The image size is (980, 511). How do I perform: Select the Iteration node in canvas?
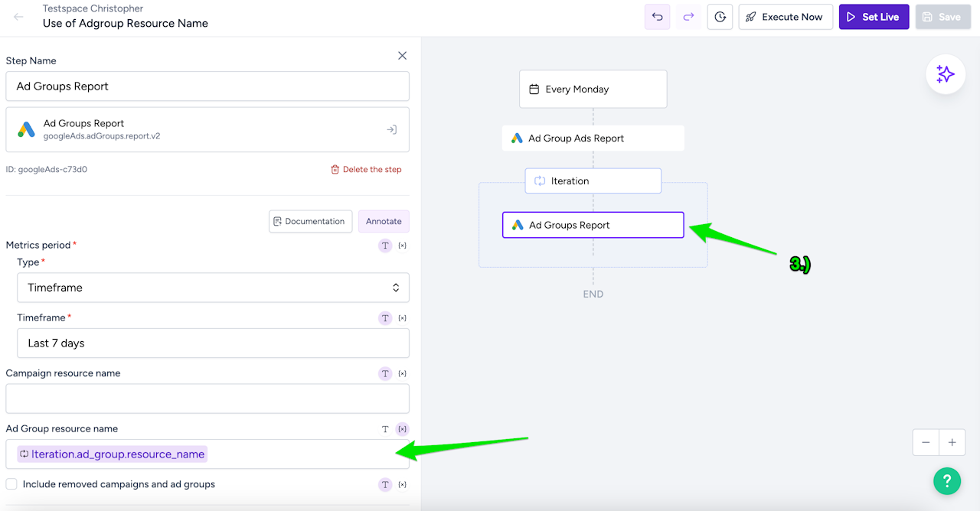point(593,181)
